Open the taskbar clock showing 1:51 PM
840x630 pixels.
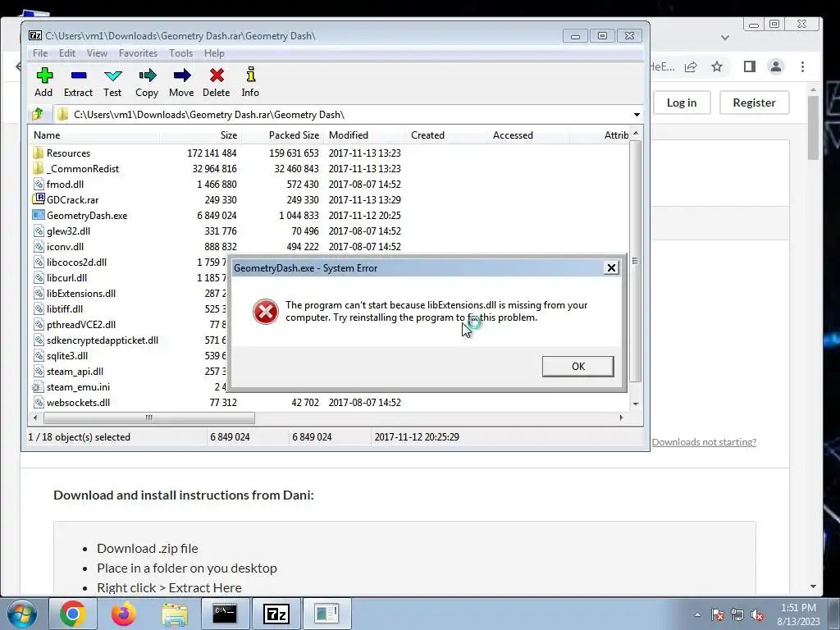798,614
